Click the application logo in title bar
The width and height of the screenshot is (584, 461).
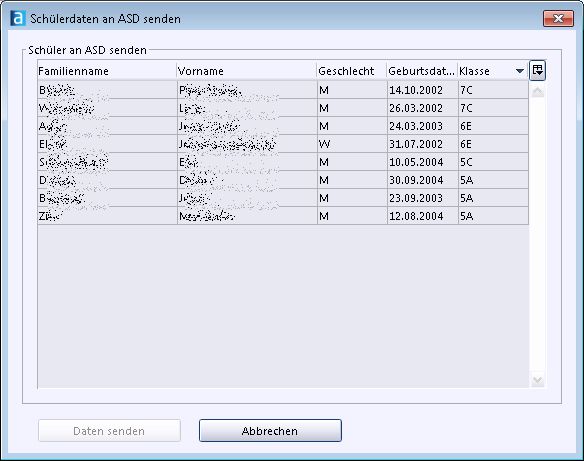click(x=18, y=18)
